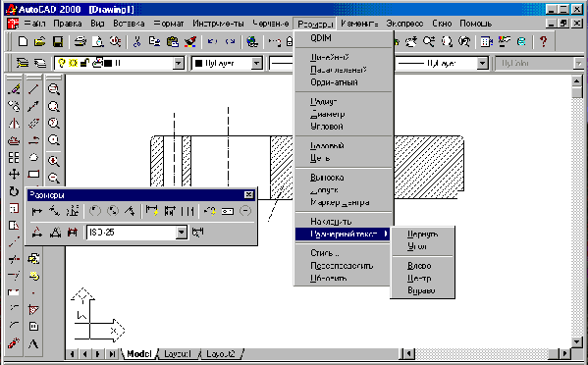Viewport: 588px width, 365px height.
Task: Open the Файл menu
Action: coord(34,24)
